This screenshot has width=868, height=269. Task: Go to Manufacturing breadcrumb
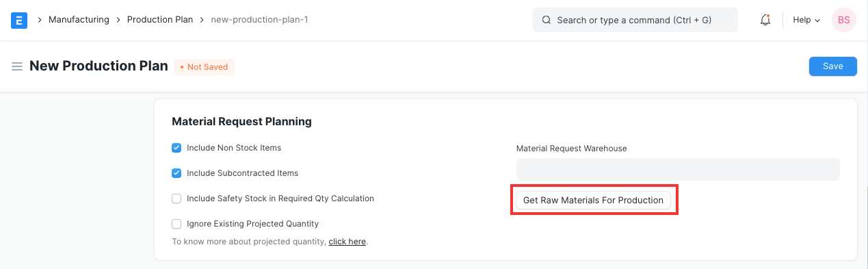(79, 20)
